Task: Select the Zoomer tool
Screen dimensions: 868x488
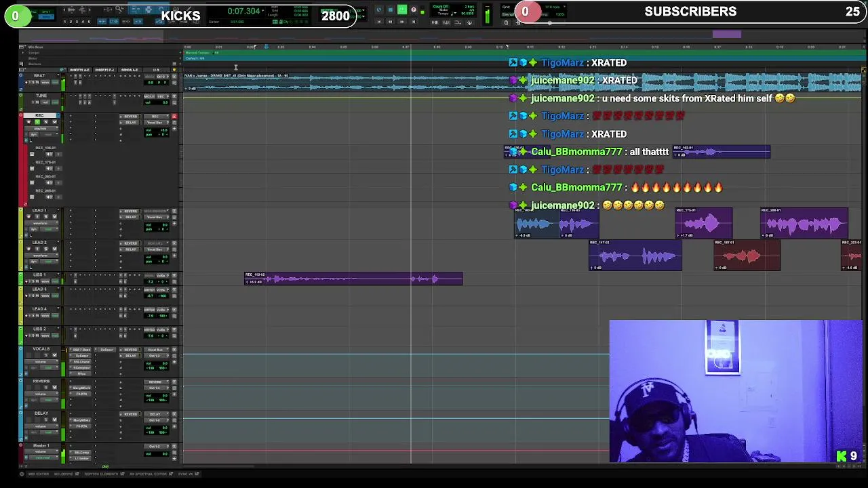Action: (x=119, y=9)
